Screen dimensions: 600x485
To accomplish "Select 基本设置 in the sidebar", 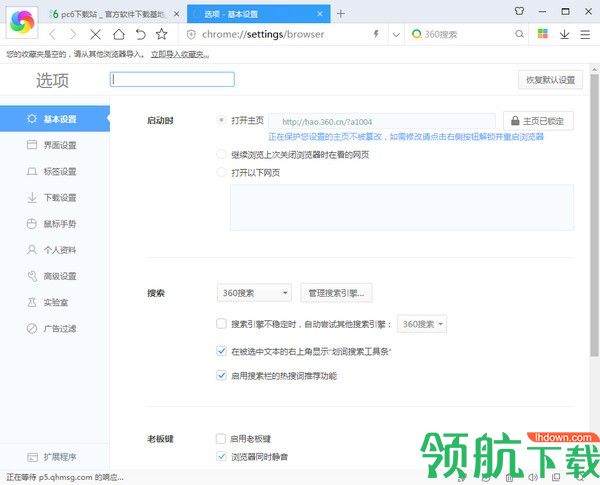I will [55, 119].
